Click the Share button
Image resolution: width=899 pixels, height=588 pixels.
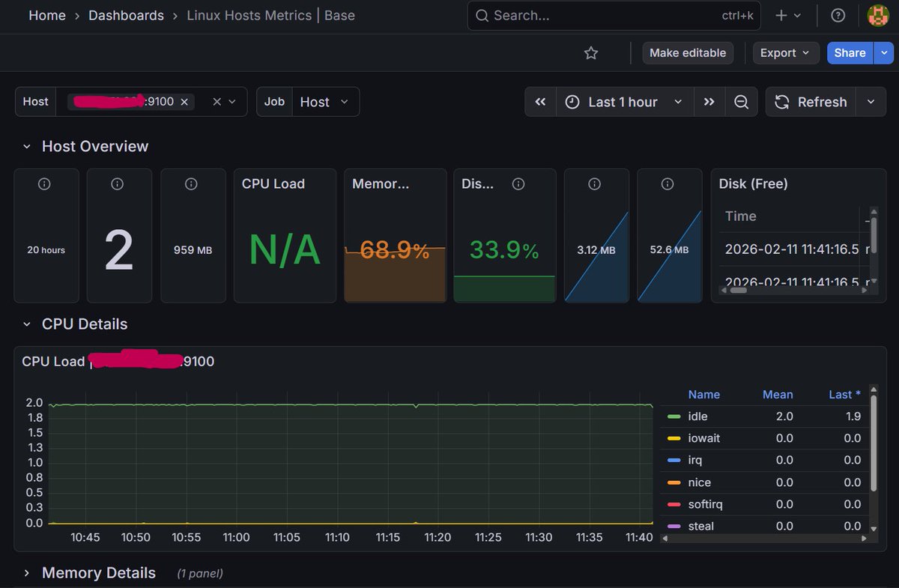coord(849,52)
